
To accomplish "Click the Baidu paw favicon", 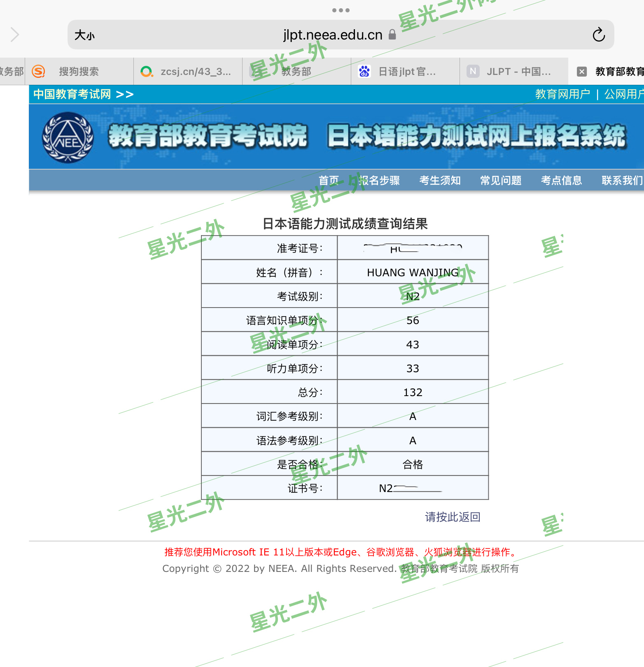I will pos(364,72).
